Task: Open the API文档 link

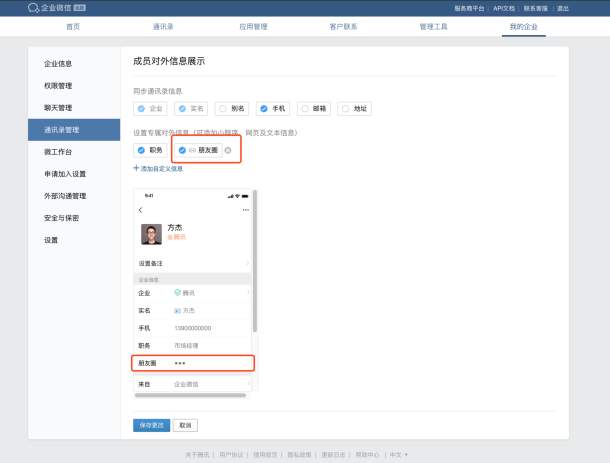Action: tap(504, 8)
